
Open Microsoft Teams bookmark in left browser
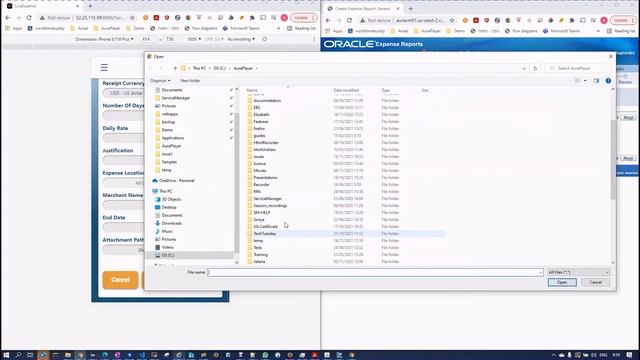pos(241,29)
